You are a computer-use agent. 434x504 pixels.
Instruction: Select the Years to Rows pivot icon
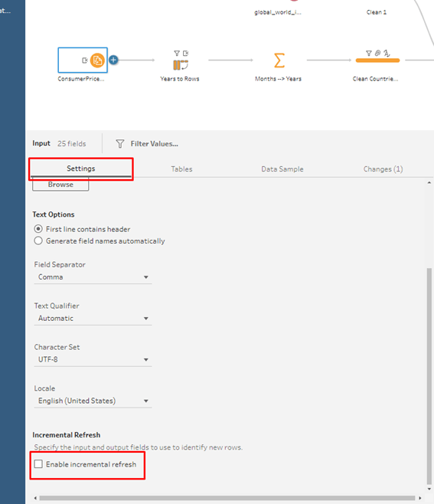(181, 65)
